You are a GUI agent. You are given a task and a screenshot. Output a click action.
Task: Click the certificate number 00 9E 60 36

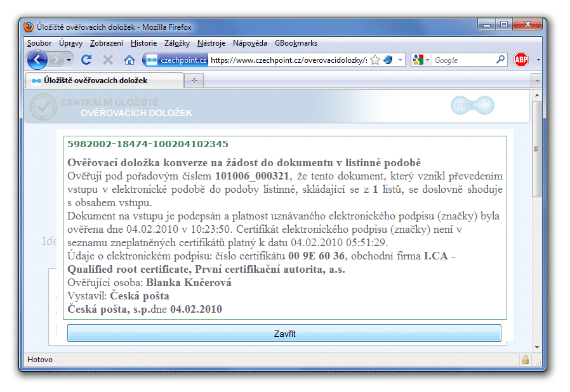tap(316, 256)
